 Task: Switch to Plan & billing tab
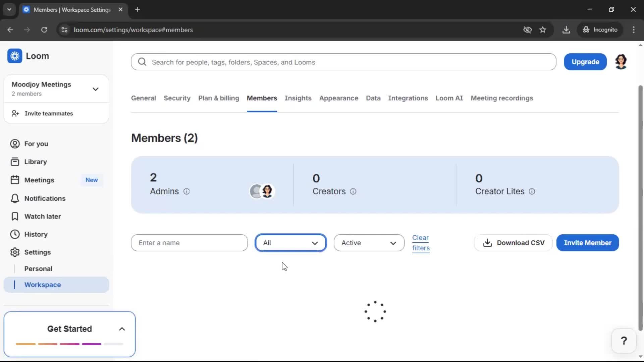pos(218,98)
